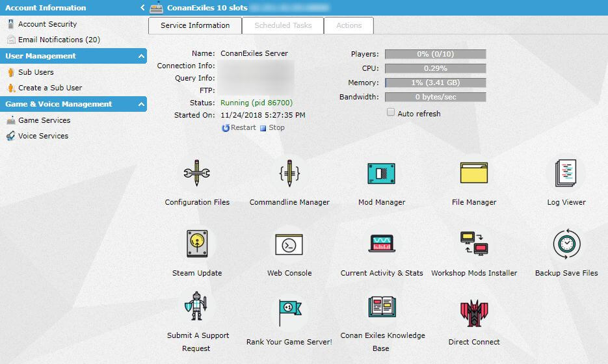Screen dimensions: 608x364
Task: Collapse the User Management section
Action: [x=141, y=57]
